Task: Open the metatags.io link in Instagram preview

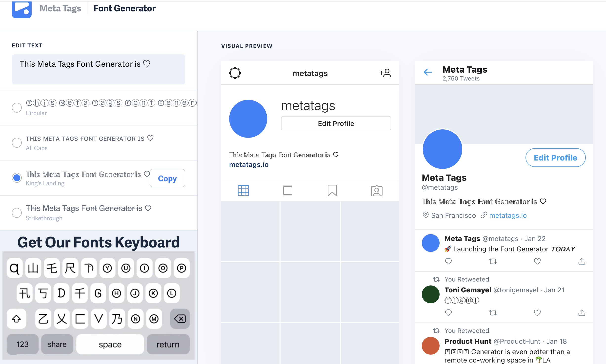Action: point(249,165)
